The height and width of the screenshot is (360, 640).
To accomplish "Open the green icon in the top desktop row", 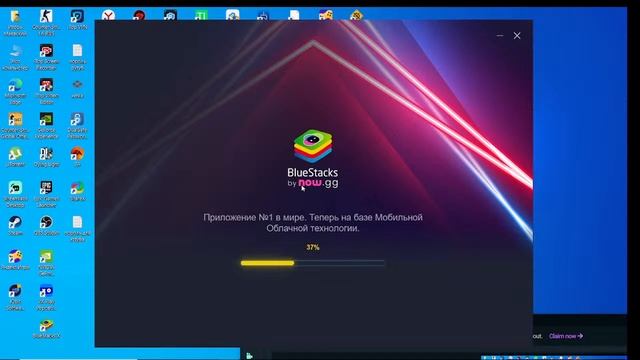I will (201, 16).
